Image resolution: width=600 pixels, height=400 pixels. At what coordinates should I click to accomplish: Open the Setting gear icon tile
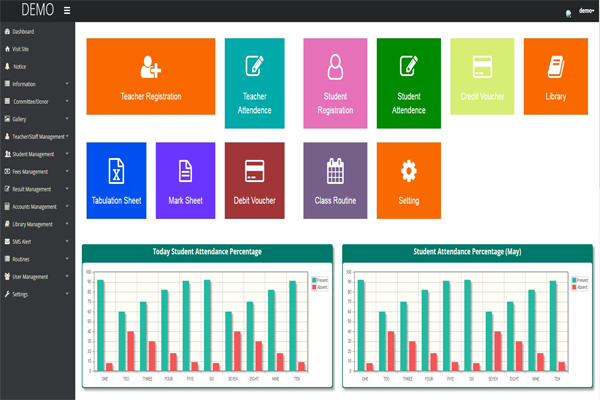409,171
